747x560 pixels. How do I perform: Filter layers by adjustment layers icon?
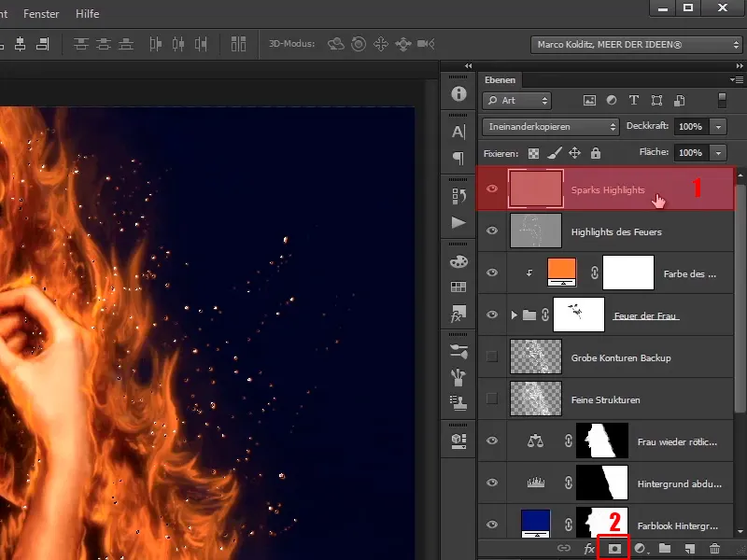pyautogui.click(x=612, y=101)
